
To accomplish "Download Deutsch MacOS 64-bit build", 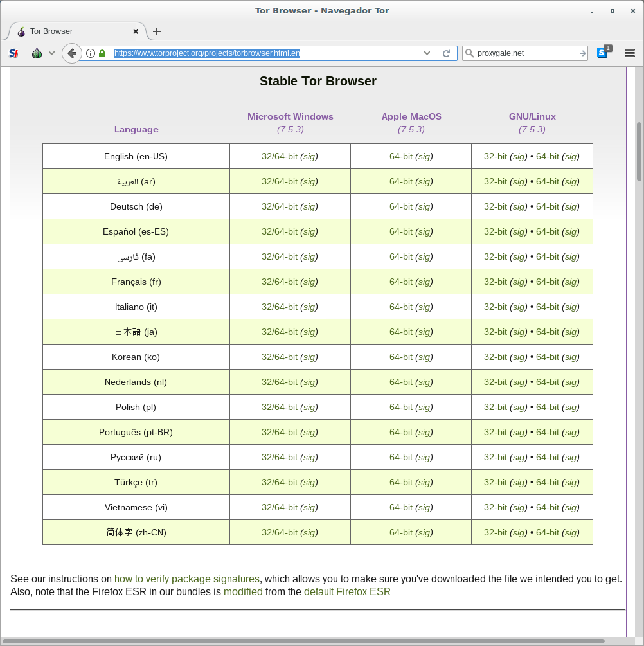I will [401, 207].
